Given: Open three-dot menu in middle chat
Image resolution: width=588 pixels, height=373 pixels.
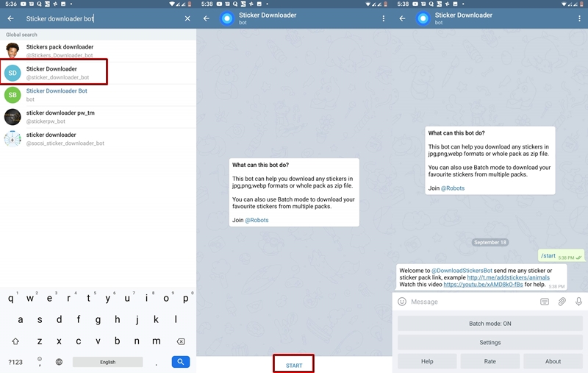Looking at the screenshot, I should (383, 18).
